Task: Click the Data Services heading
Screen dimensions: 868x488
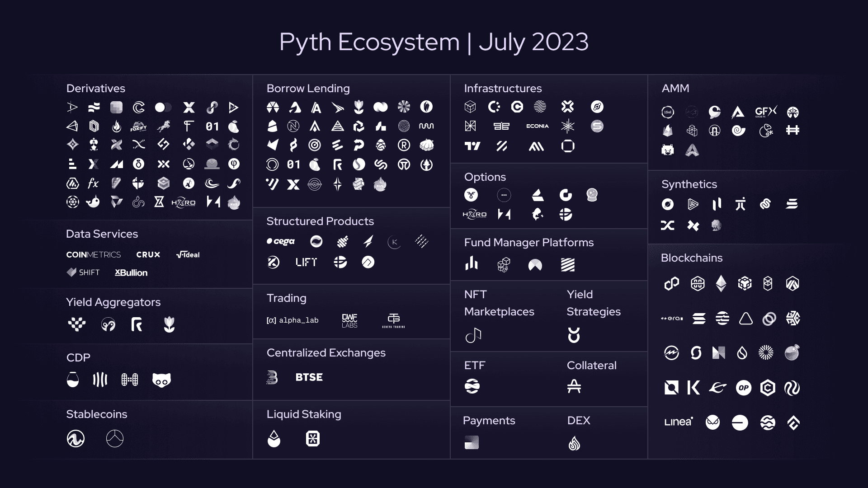Action: click(102, 234)
